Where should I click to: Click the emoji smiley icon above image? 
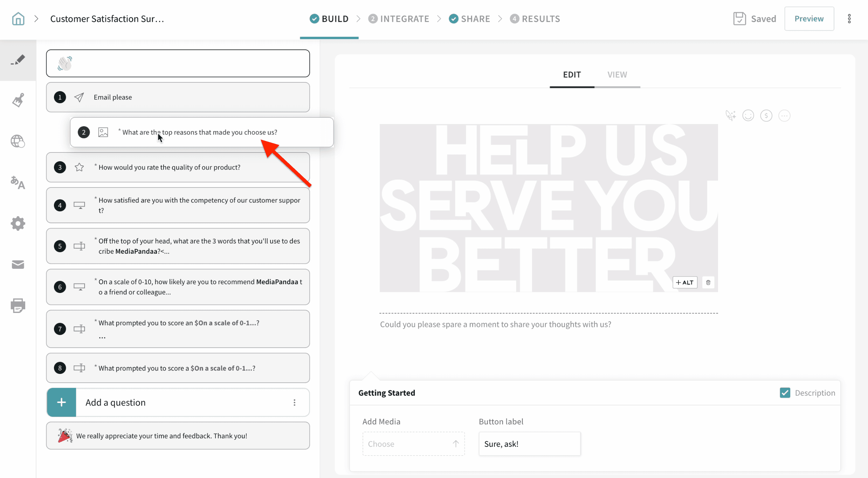(x=748, y=116)
